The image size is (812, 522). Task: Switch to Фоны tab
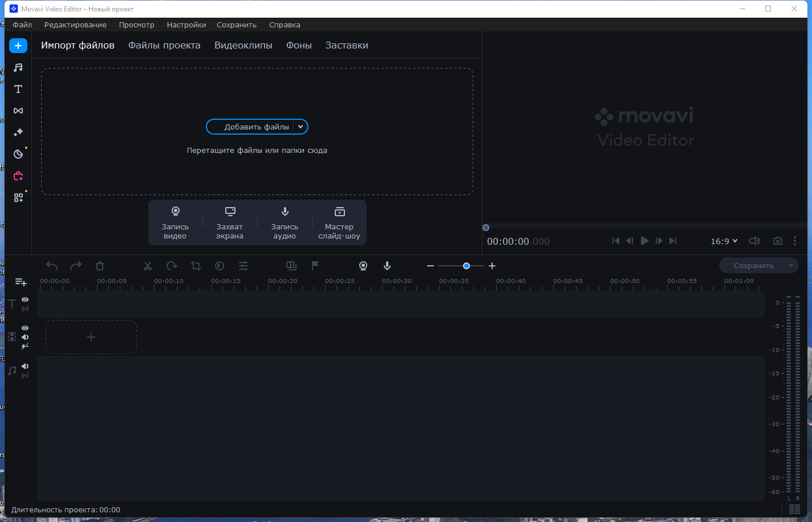[299, 45]
